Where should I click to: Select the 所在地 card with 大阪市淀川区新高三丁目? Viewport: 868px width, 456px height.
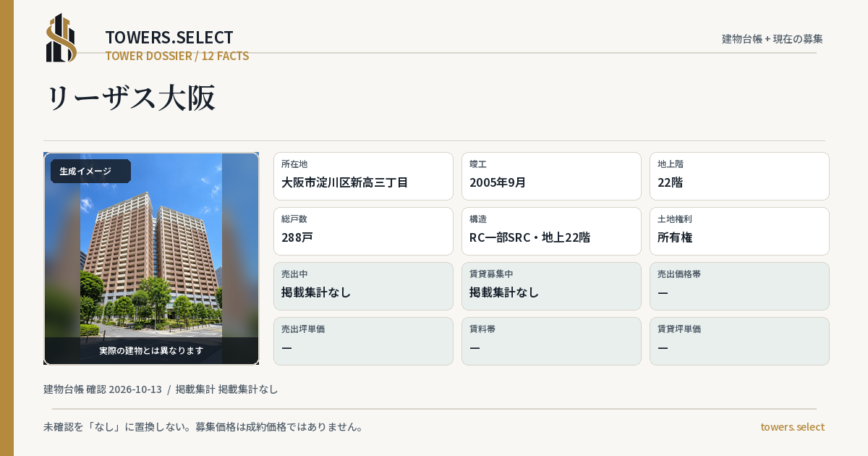click(x=363, y=176)
